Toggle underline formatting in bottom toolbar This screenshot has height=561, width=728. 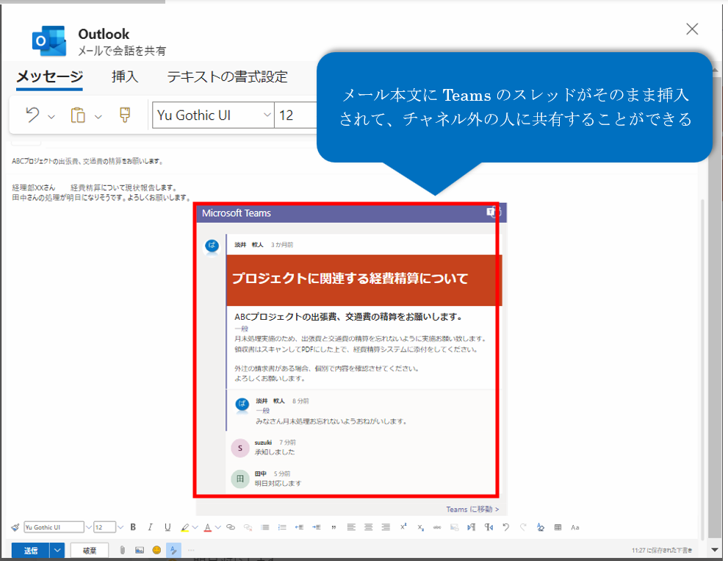tap(167, 527)
